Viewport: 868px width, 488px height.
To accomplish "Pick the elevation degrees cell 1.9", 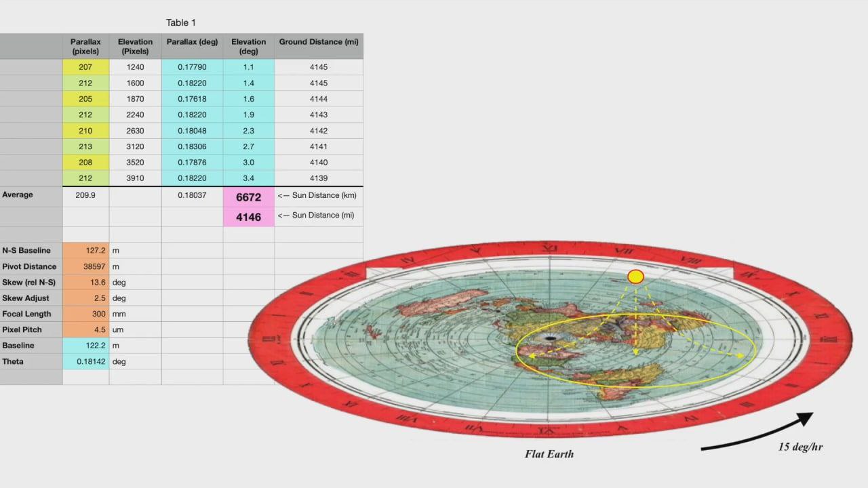I will coord(249,115).
